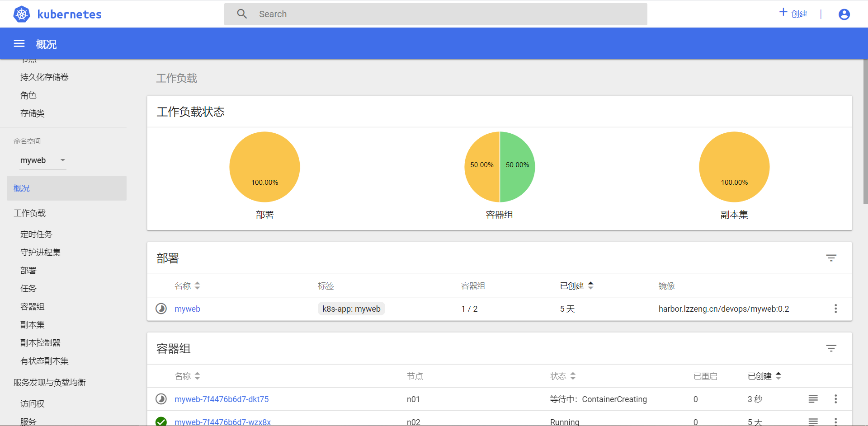Click the plus 创建 create button
Viewport: 868px width, 426px height.
click(x=793, y=14)
